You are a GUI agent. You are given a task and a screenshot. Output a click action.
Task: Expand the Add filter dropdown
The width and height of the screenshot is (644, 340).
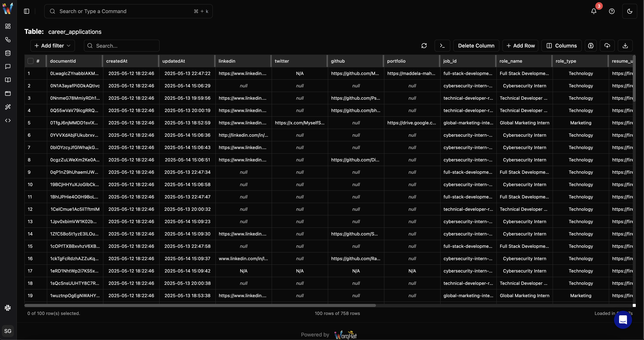(x=52, y=46)
